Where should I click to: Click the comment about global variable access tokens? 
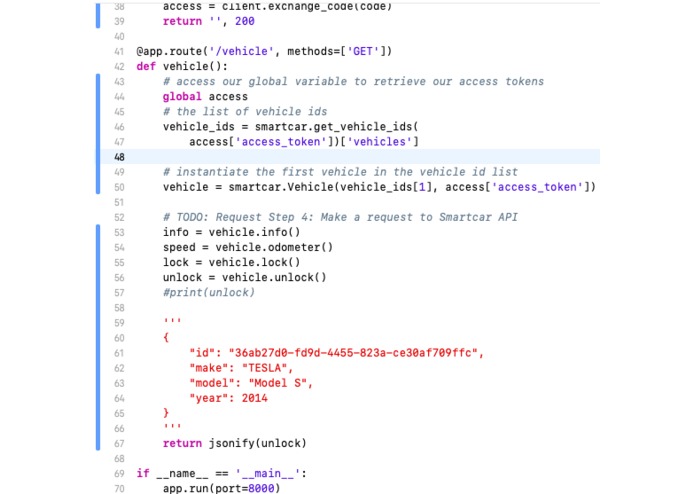click(353, 82)
